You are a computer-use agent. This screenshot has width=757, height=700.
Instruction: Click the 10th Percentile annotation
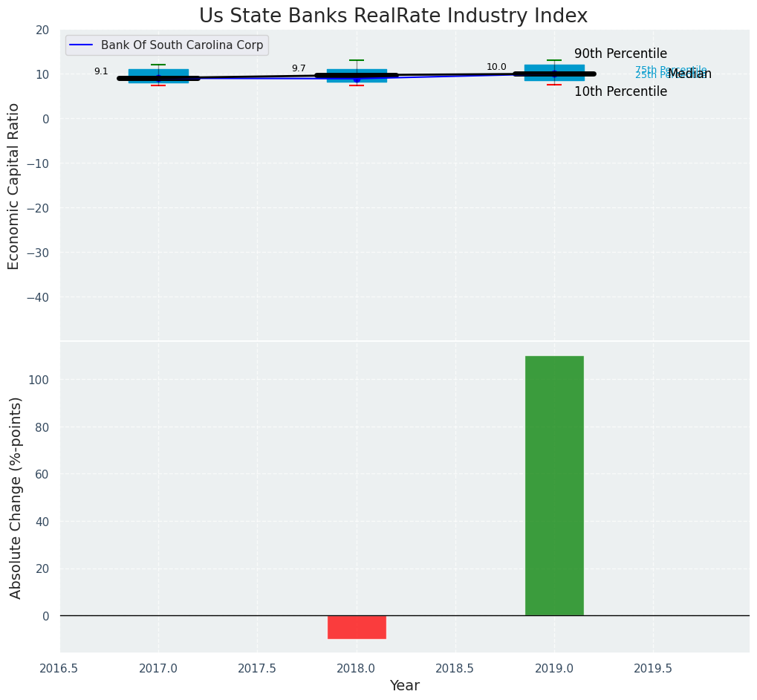(620, 91)
